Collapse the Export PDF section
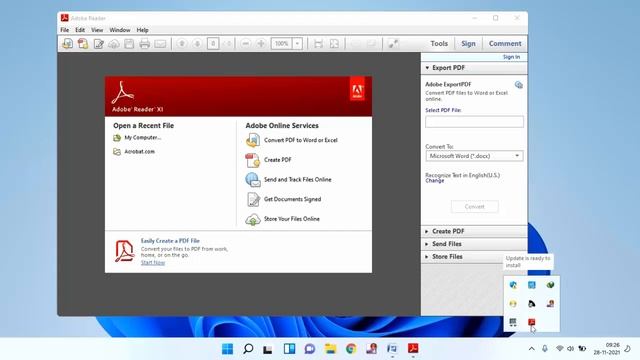640x360 pixels. [474, 68]
